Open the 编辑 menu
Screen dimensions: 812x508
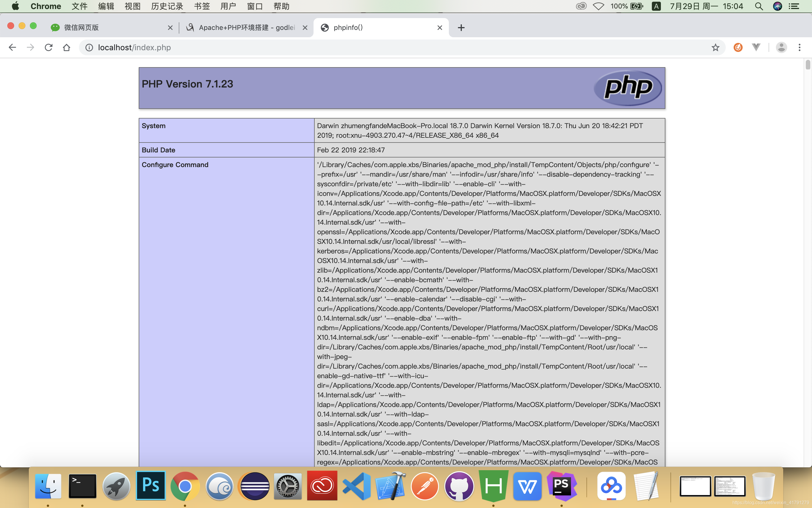pyautogui.click(x=106, y=6)
